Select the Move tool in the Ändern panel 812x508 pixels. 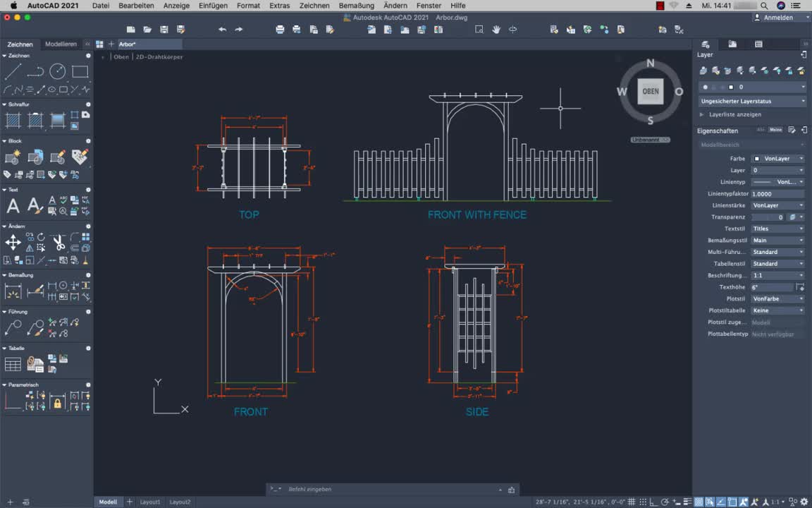12,242
